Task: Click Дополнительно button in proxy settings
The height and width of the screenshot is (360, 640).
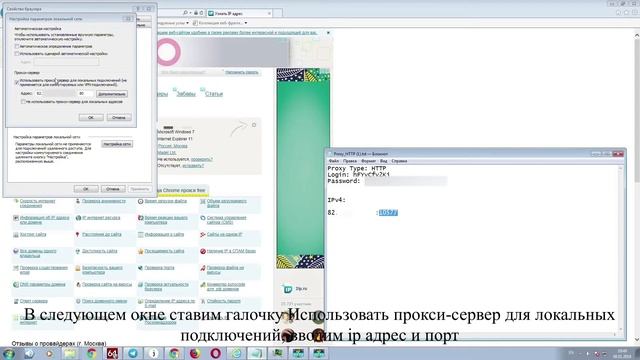Action: coord(112,94)
